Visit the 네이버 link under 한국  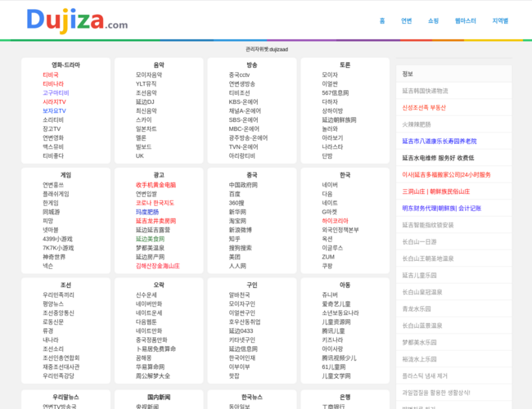(330, 186)
